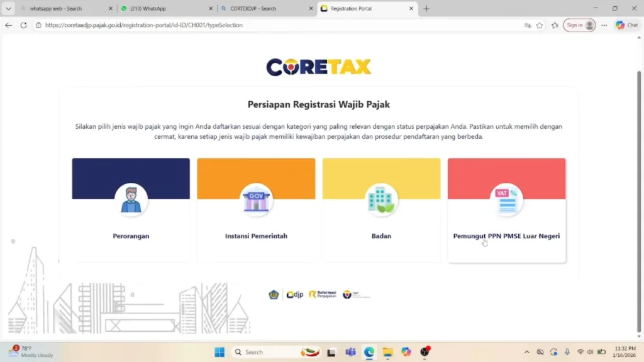Image resolution: width=644 pixels, height=362 pixels.
Task: View site information lock icon
Action: 38,25
